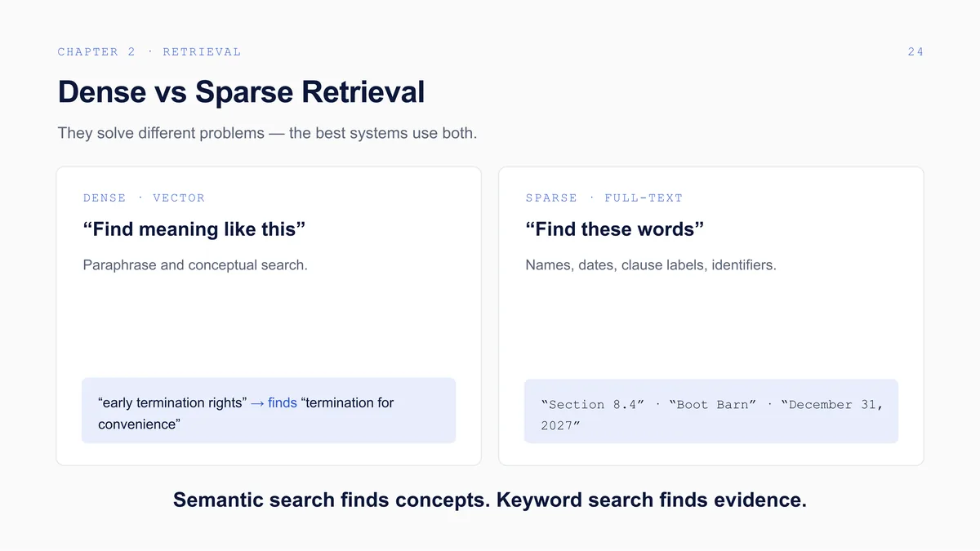The width and height of the screenshot is (980, 551).
Task: Select the dense retrieval card
Action: [x=269, y=317]
